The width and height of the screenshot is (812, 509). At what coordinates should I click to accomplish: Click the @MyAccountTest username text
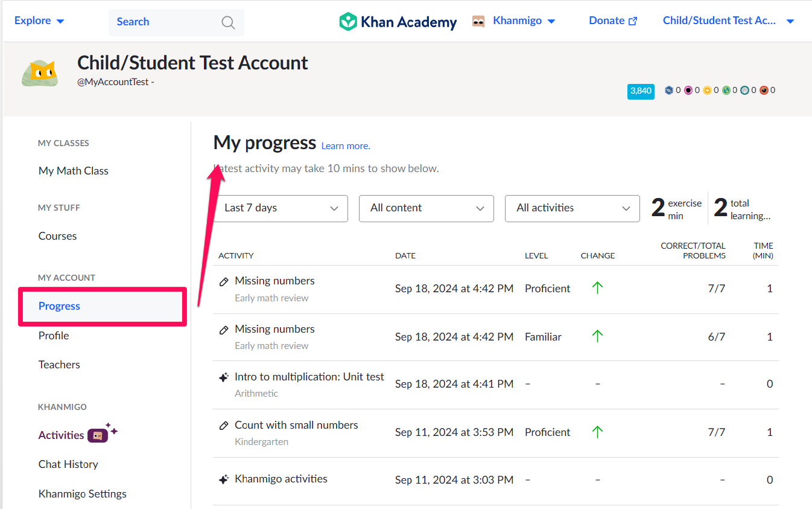pyautogui.click(x=113, y=82)
